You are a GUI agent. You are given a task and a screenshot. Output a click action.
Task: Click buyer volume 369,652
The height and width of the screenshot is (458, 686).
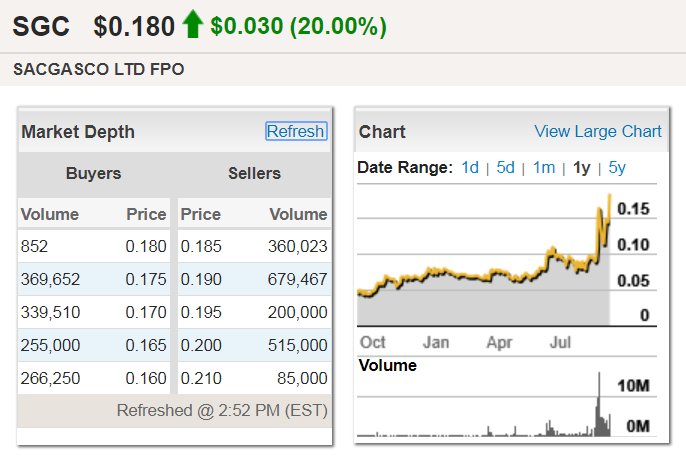click(x=50, y=279)
